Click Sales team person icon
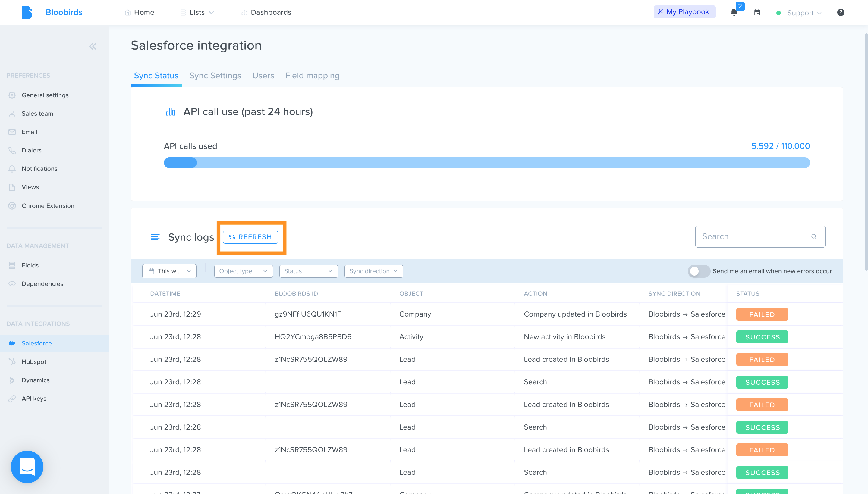868x494 pixels. point(12,114)
